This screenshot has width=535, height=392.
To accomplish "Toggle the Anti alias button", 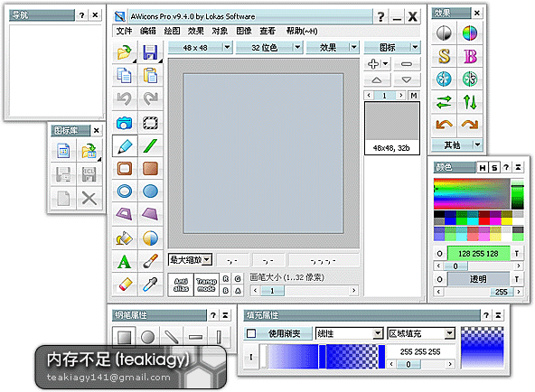I will coord(181,285).
